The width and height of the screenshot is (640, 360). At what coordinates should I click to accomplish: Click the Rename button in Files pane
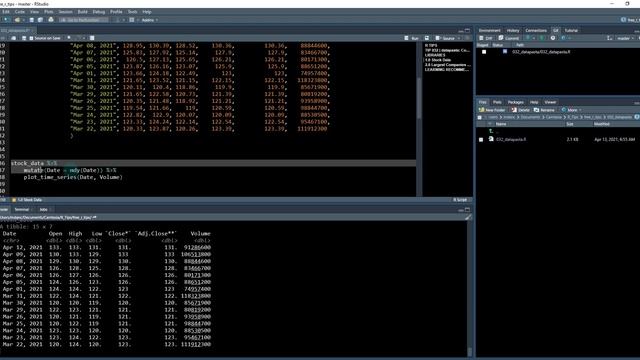click(x=544, y=110)
